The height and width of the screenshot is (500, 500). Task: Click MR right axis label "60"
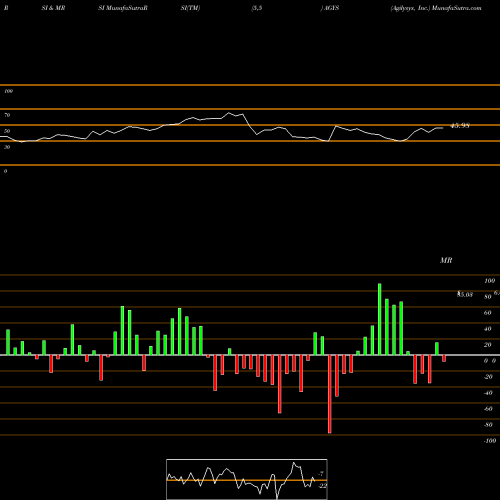[x=488, y=313]
